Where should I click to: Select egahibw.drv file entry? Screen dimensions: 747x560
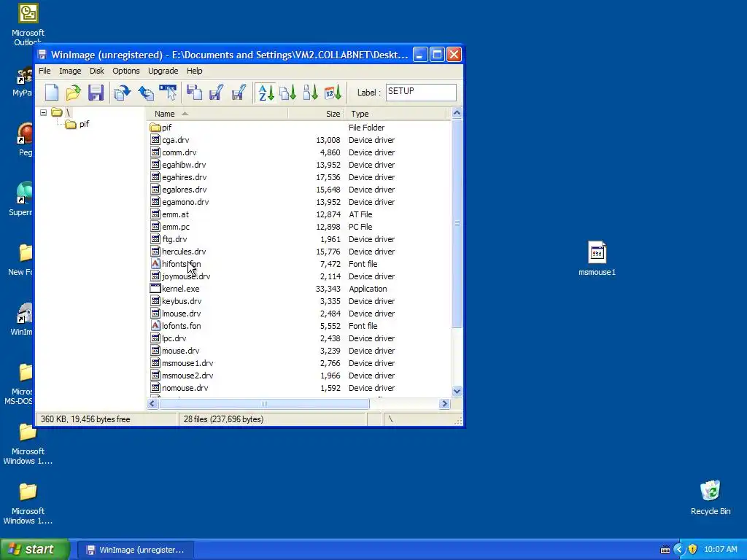click(x=184, y=165)
